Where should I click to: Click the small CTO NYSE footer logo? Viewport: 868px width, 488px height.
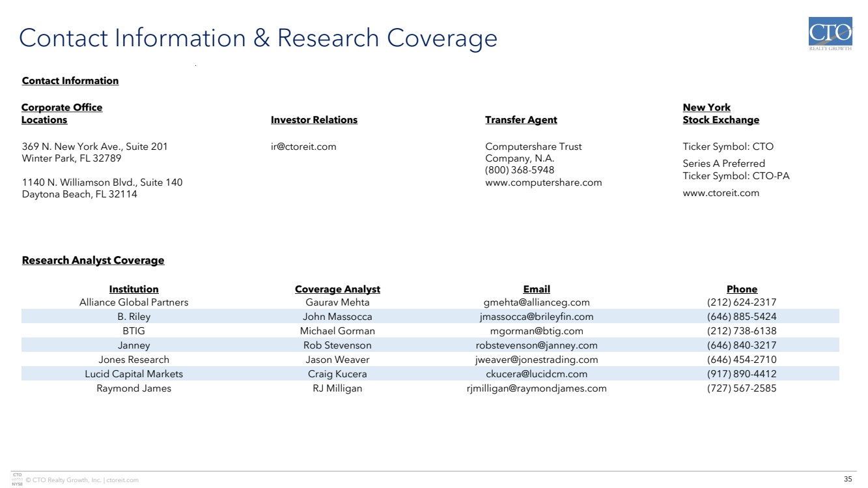17,479
